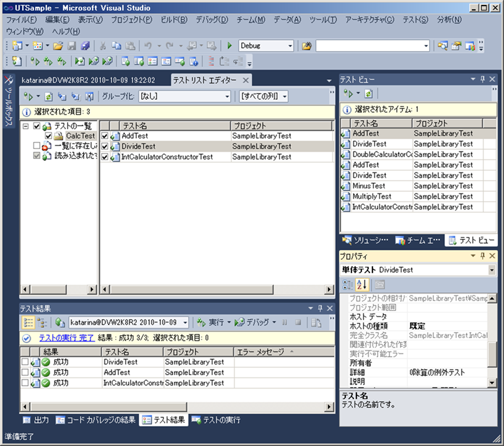Screen dimensions: 504x446
Task: Click the Save All stacked disks icon
Action: point(85,46)
